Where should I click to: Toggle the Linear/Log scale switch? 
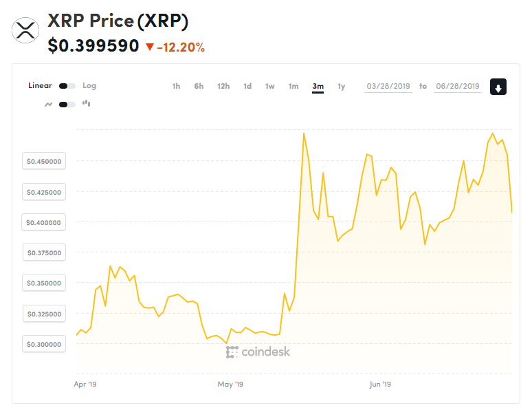(67, 86)
